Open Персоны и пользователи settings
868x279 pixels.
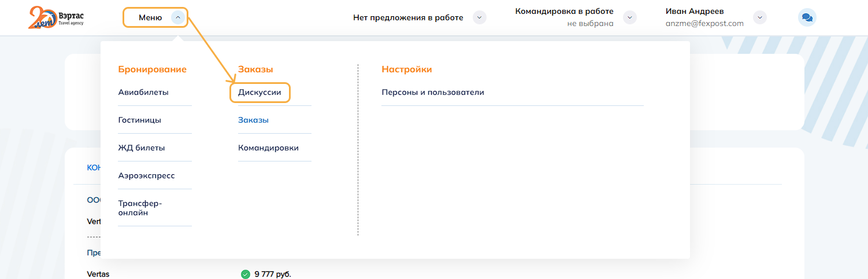pos(433,93)
